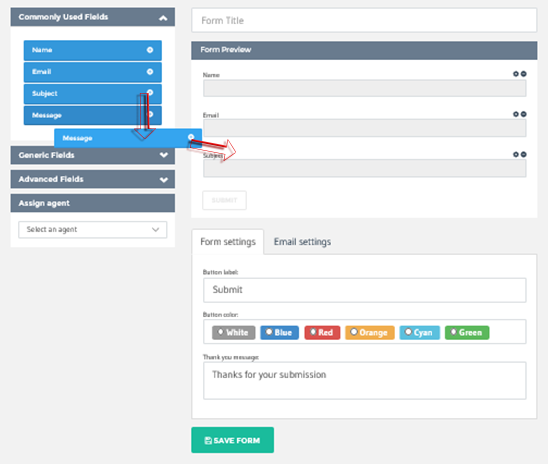
Task: Remove the Email field with the minus icon
Action: coord(524,114)
